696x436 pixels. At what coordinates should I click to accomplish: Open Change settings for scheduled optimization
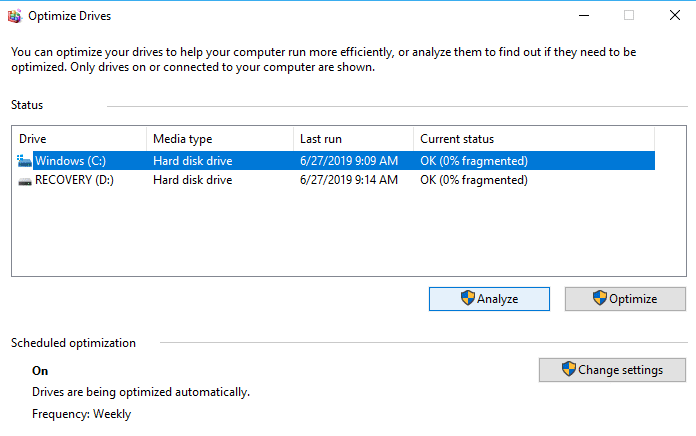pyautogui.click(x=612, y=370)
